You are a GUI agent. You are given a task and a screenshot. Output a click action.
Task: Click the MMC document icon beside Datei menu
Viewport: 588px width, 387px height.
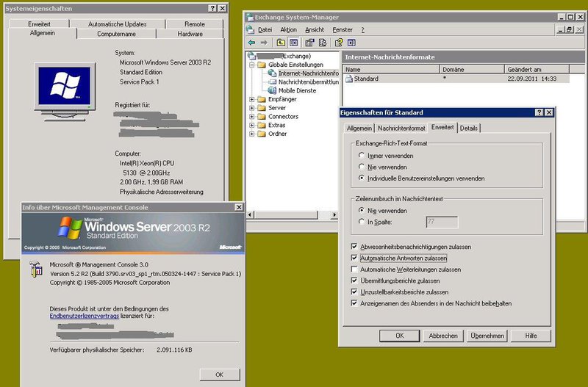pos(250,29)
